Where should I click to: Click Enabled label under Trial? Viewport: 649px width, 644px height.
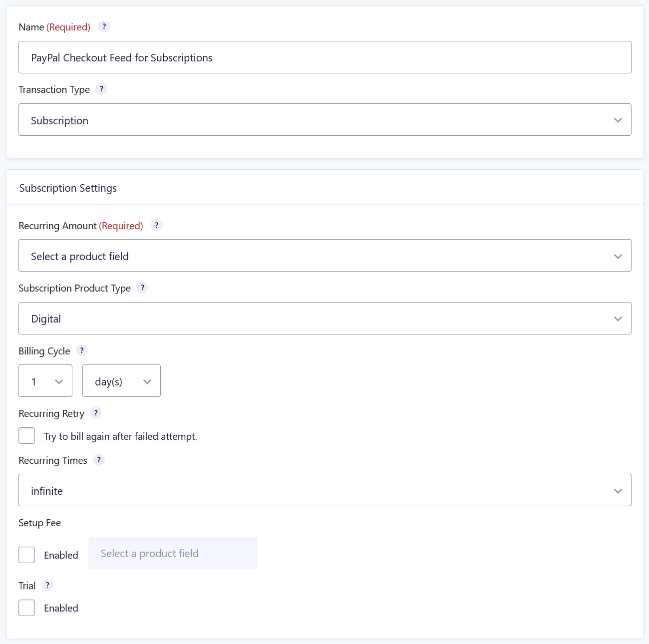click(x=61, y=608)
